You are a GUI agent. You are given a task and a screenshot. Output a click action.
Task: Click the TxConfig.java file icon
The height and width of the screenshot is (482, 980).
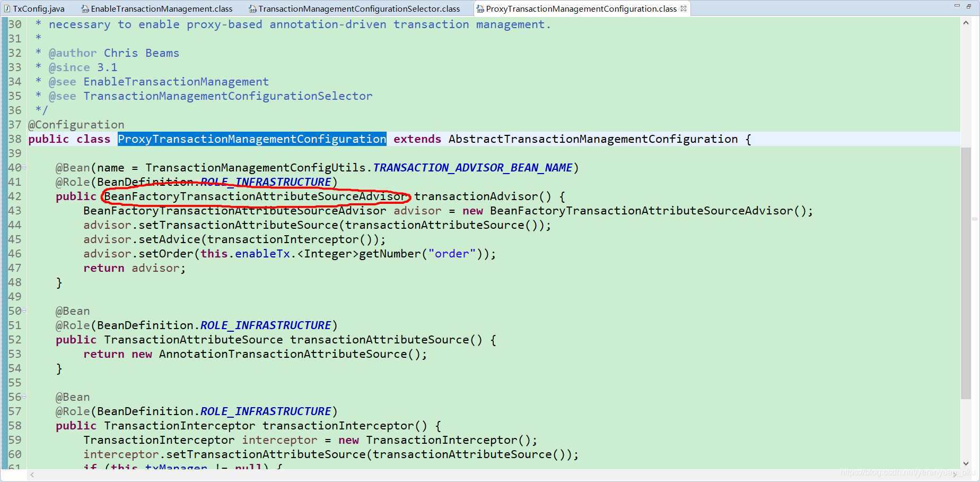point(7,8)
